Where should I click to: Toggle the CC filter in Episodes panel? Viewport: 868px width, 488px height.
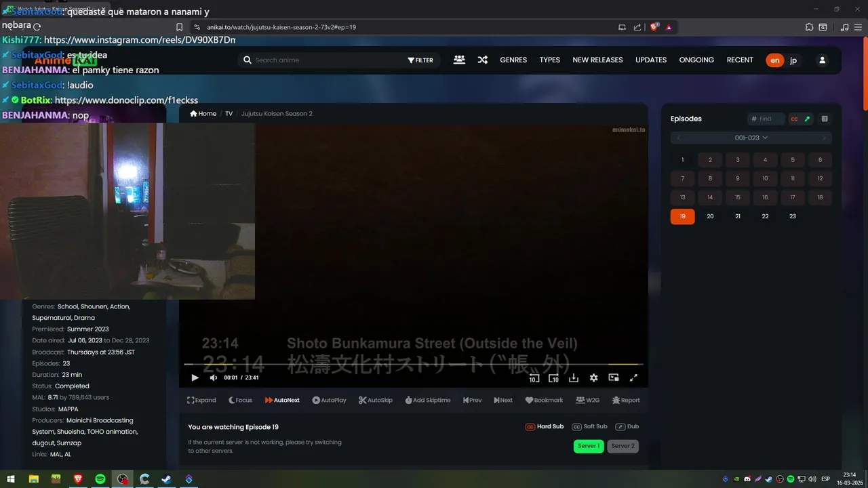click(x=794, y=119)
